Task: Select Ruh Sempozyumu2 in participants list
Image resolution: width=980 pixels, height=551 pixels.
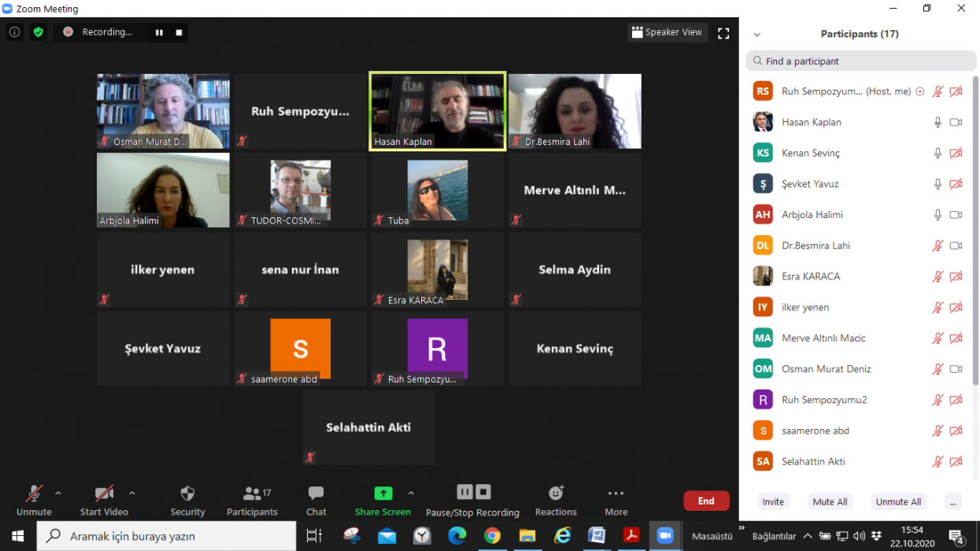Action: pyautogui.click(x=859, y=400)
